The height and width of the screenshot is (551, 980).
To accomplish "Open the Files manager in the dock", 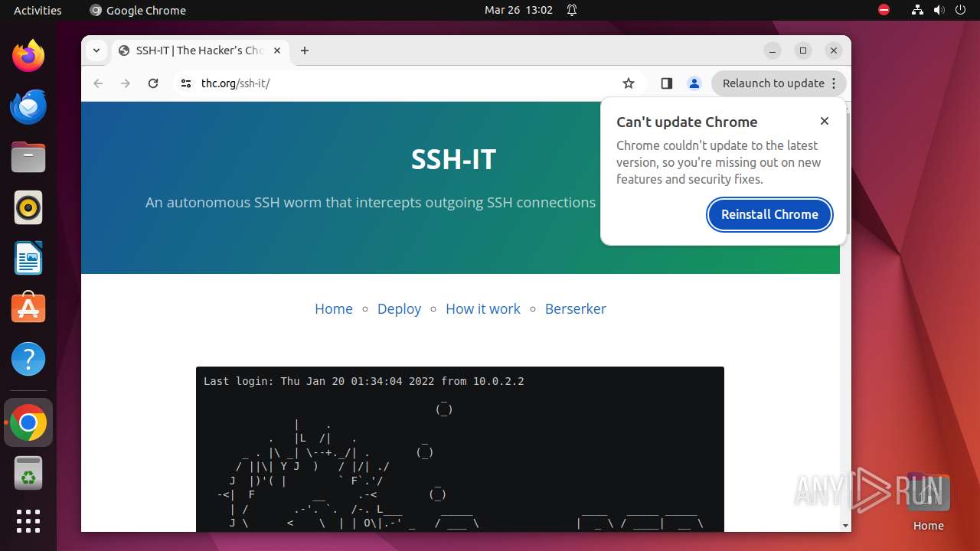I will (28, 157).
